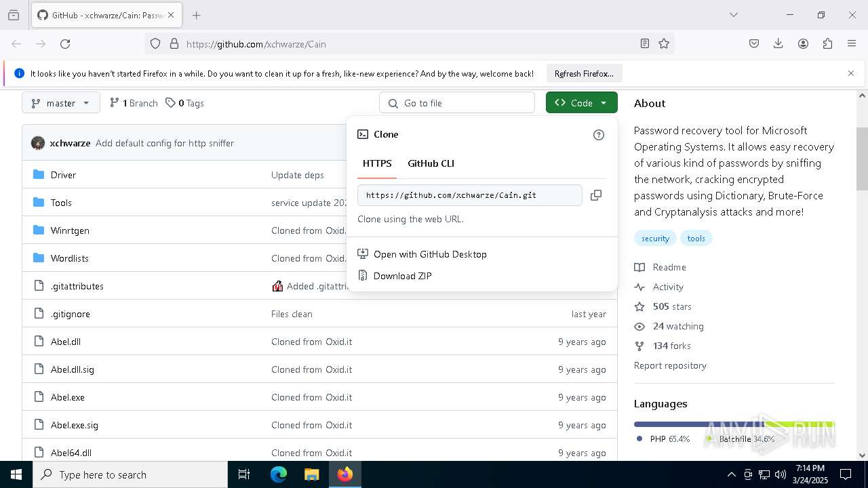The width and height of the screenshot is (868, 488).
Task: Open the .gitignore file
Action: pyautogui.click(x=71, y=314)
